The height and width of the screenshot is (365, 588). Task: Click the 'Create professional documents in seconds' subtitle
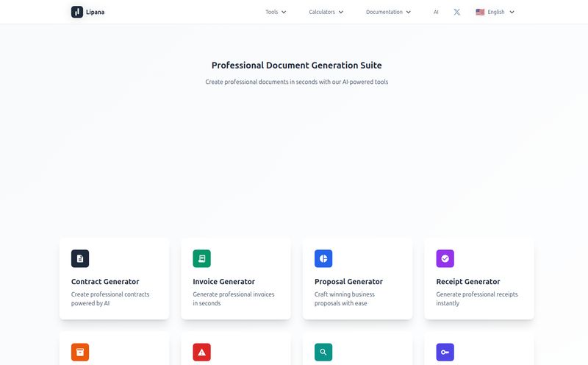point(297,82)
